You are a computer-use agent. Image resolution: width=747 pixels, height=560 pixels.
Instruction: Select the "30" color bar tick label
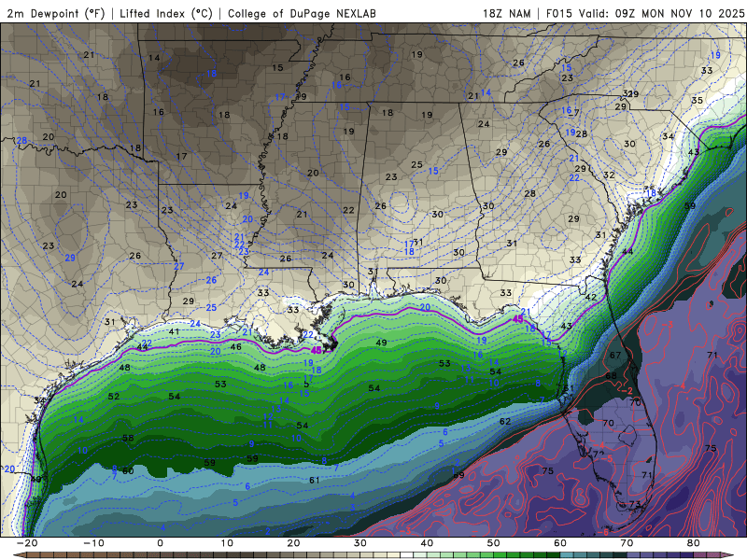pos(360,543)
